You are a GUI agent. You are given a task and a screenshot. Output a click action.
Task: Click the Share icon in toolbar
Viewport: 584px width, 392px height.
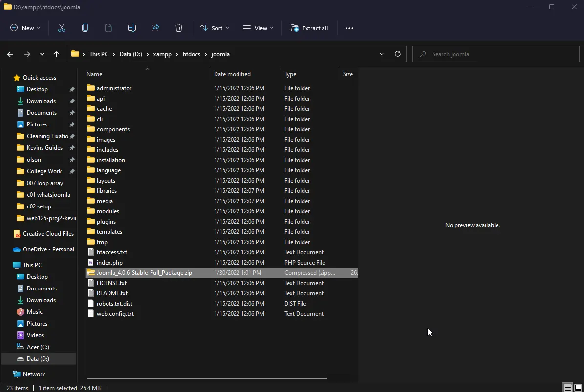click(x=155, y=28)
